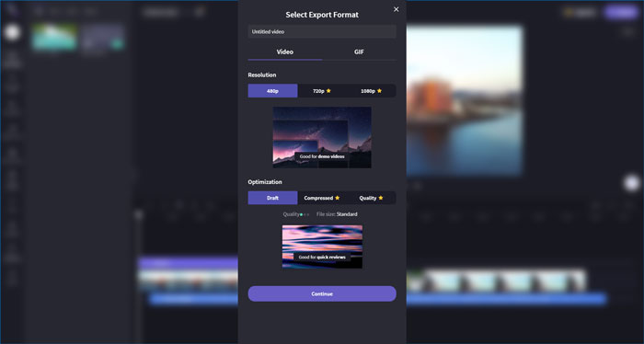Screen dimensions: 644x344
Task: Select the Draft optimization option
Action: click(x=272, y=198)
